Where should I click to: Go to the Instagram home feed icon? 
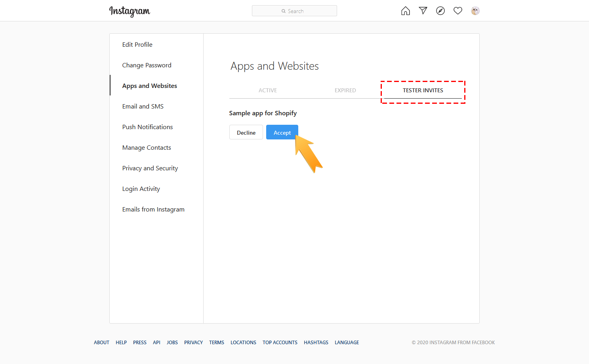(406, 11)
